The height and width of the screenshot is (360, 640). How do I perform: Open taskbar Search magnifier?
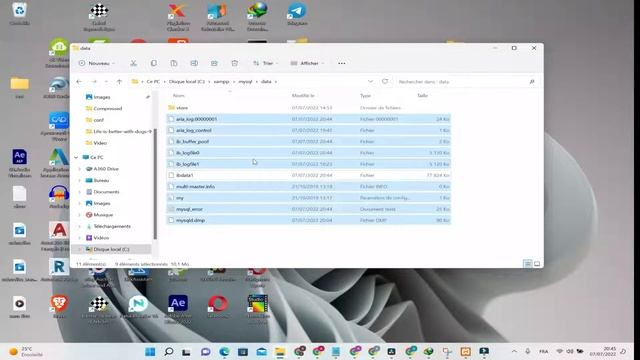[169, 351]
